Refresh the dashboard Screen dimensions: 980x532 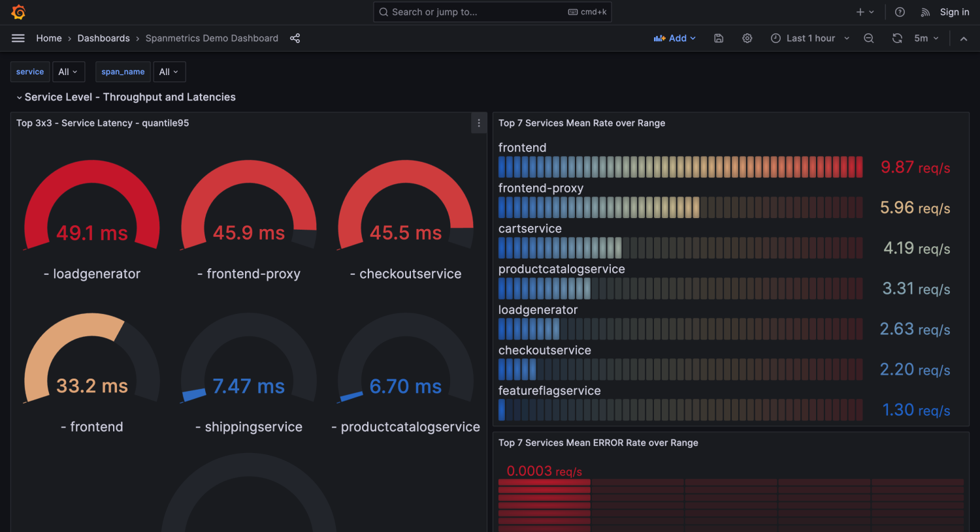897,39
